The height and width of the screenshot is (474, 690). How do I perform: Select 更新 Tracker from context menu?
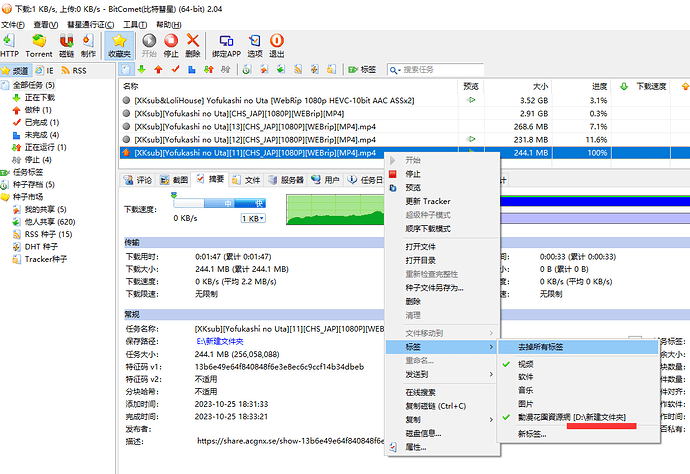click(x=428, y=201)
